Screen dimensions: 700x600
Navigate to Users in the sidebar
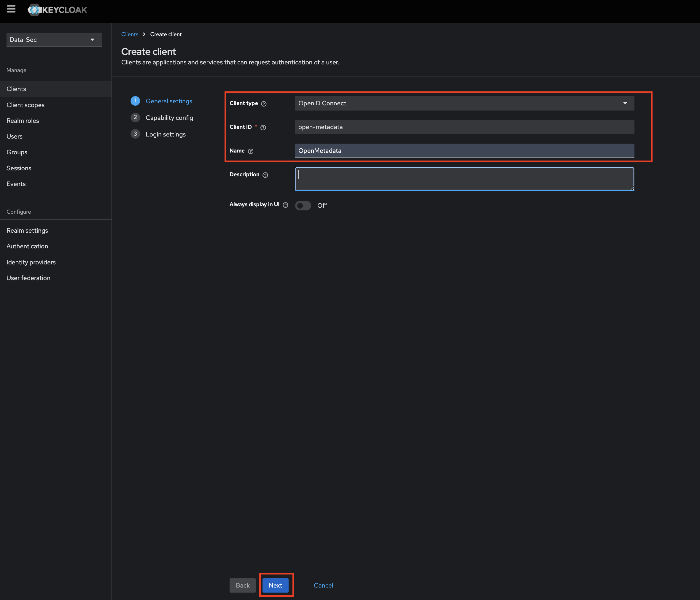coord(14,136)
